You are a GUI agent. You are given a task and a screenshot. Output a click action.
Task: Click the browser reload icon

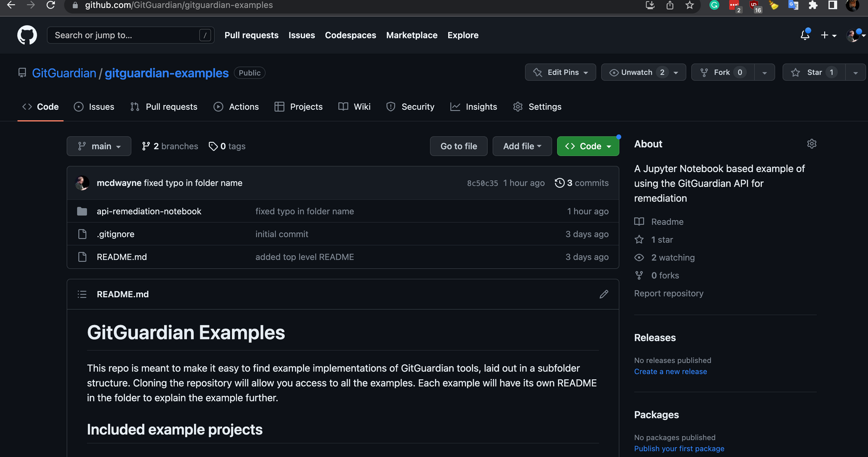click(51, 5)
